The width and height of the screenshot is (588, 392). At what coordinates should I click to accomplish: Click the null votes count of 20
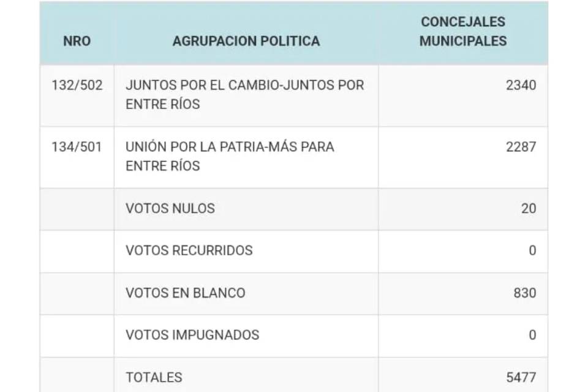[529, 208]
